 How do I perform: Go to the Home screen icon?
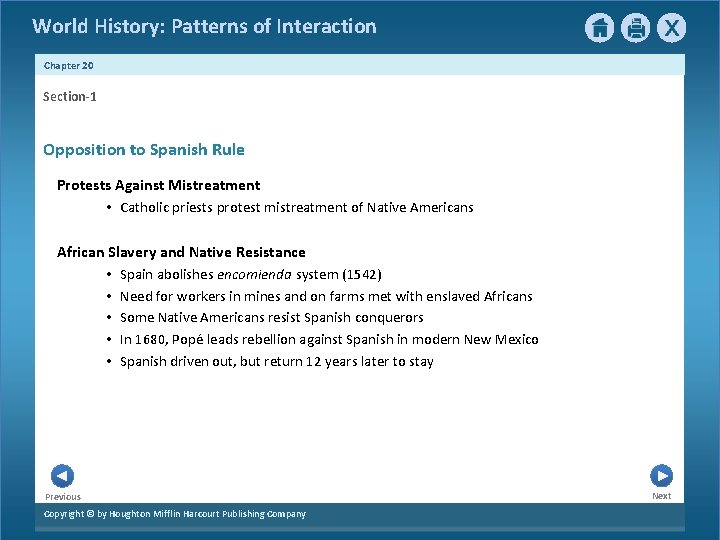tap(599, 28)
